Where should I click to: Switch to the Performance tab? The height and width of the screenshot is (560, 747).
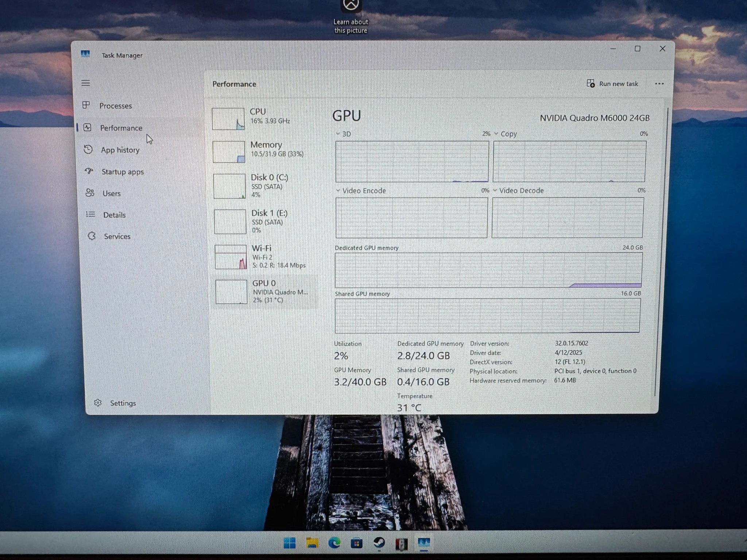[x=121, y=128]
